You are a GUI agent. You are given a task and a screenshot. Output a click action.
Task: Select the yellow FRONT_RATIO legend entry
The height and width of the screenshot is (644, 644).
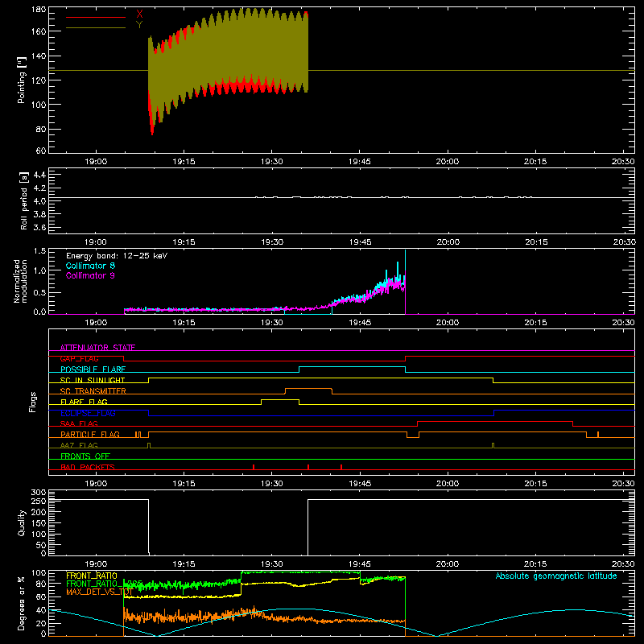click(92, 576)
